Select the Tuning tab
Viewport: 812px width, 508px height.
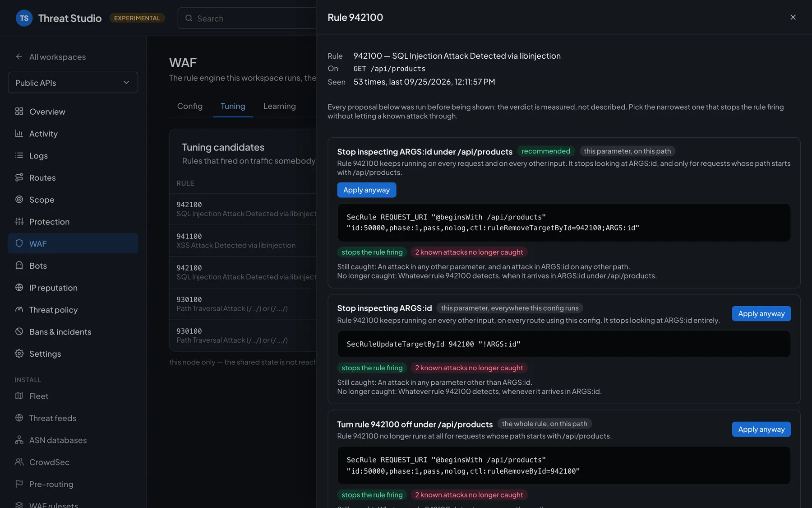pos(233,106)
